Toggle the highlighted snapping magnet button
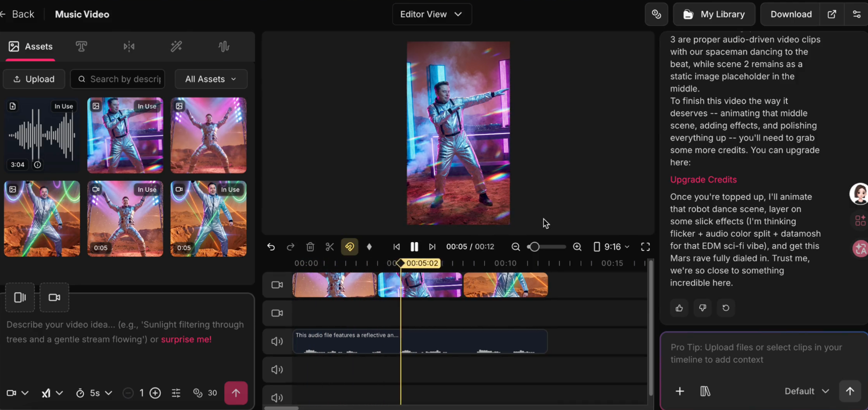Image resolution: width=868 pixels, height=410 pixels. tap(350, 246)
